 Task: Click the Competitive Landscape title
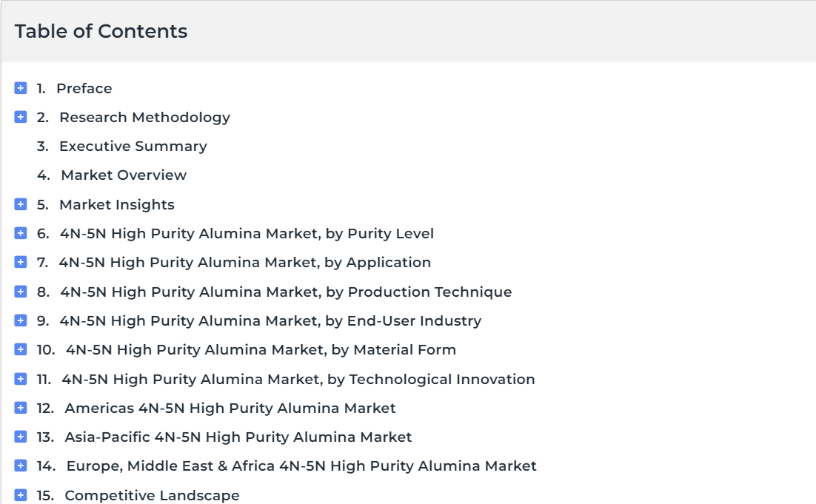coord(152,495)
